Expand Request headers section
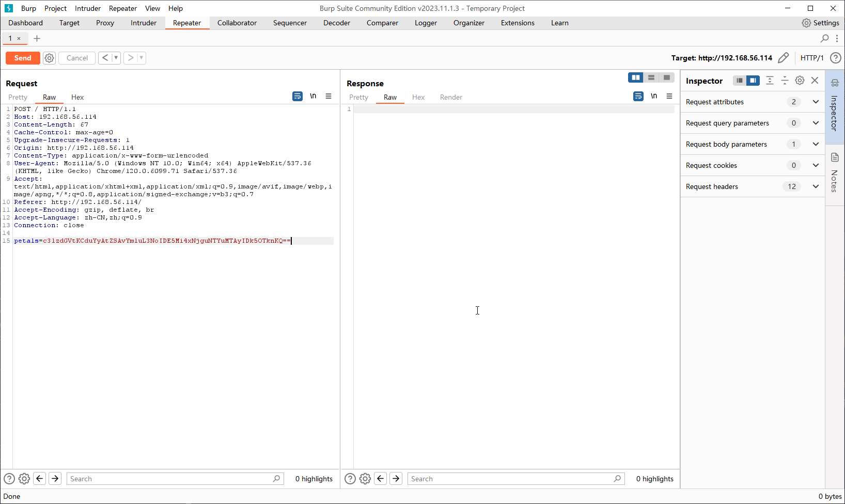The height and width of the screenshot is (504, 845). (x=753, y=186)
